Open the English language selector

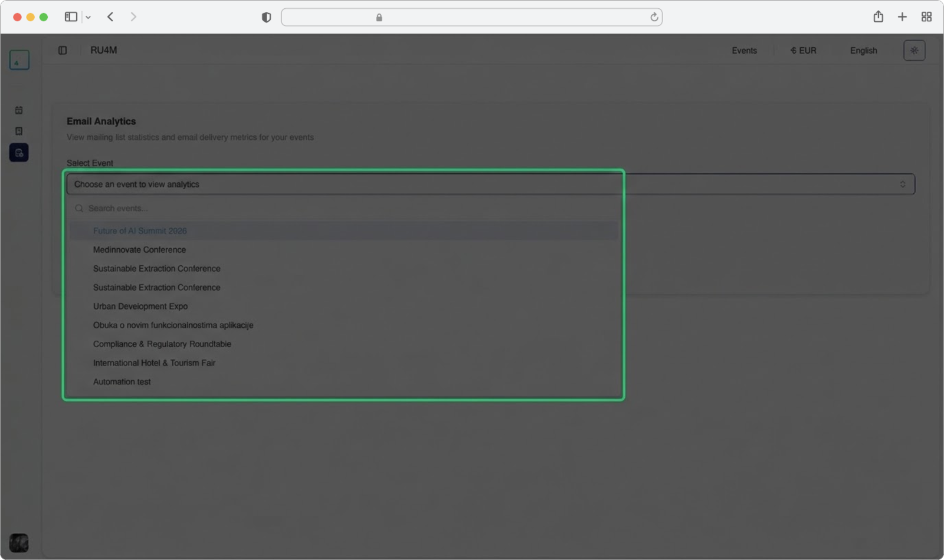tap(863, 51)
